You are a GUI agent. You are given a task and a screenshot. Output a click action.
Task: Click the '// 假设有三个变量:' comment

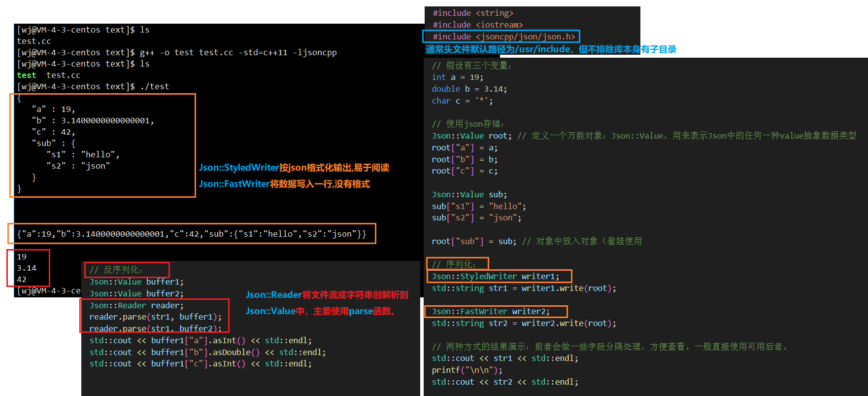pos(472,66)
